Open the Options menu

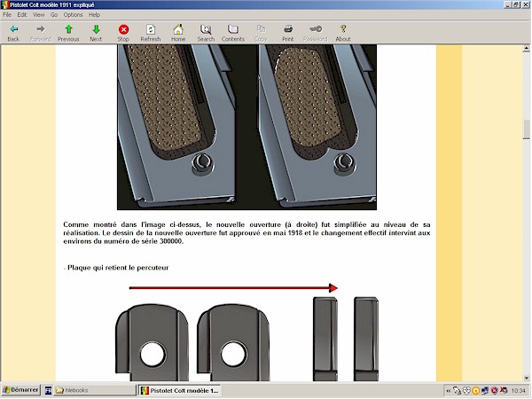point(73,14)
